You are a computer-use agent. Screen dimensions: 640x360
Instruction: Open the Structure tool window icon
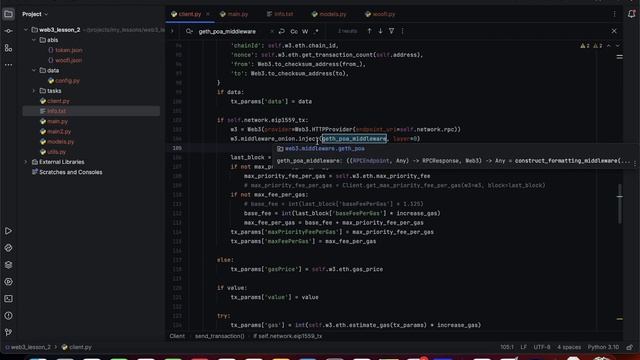pos(8,48)
